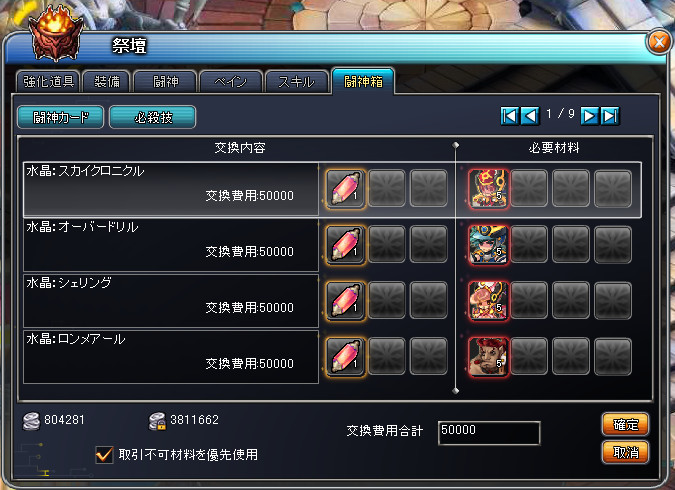Image resolution: width=675 pixels, height=490 pixels.
Task: Switch to the 強化道具 tab
Action: (x=48, y=81)
